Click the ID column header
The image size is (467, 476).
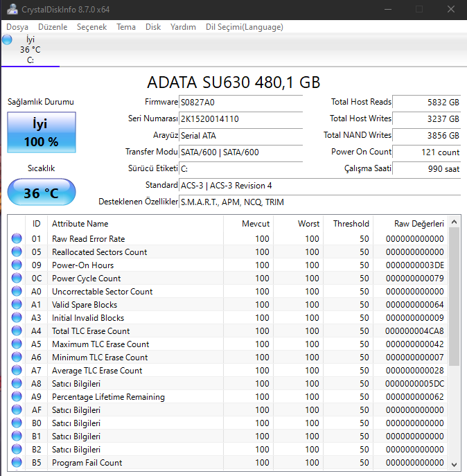pyautogui.click(x=37, y=224)
